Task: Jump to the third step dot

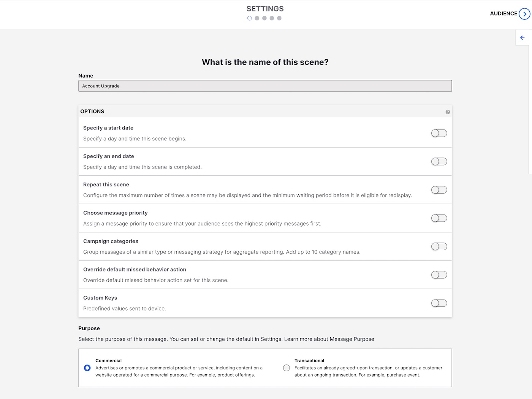Action: tap(264, 18)
